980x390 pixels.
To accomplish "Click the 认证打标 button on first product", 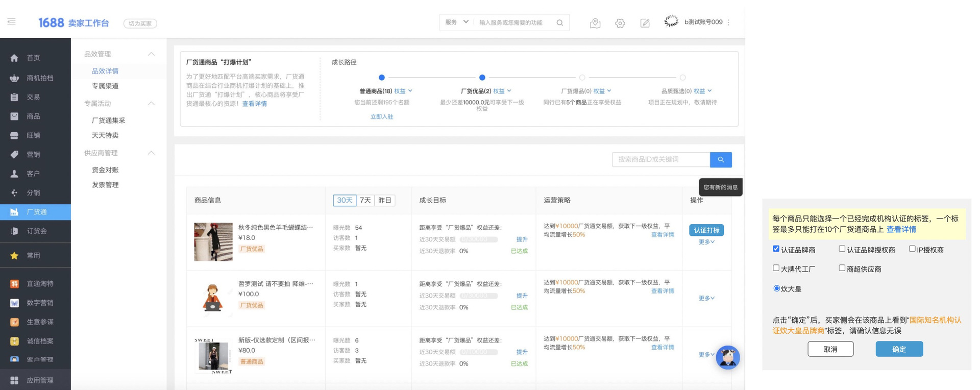I will tap(706, 230).
